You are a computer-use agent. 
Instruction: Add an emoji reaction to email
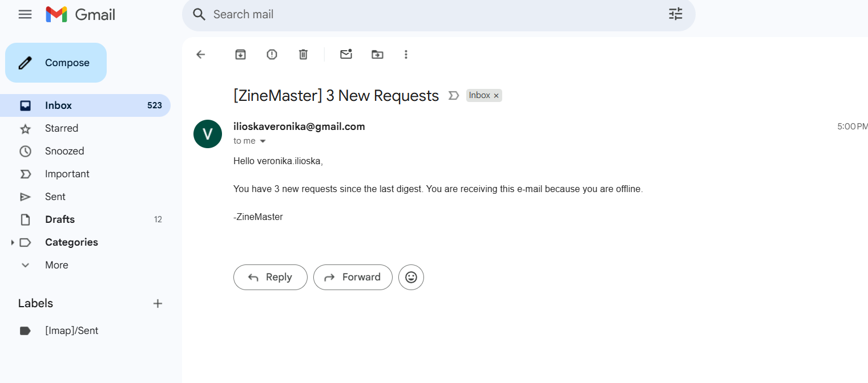(411, 277)
